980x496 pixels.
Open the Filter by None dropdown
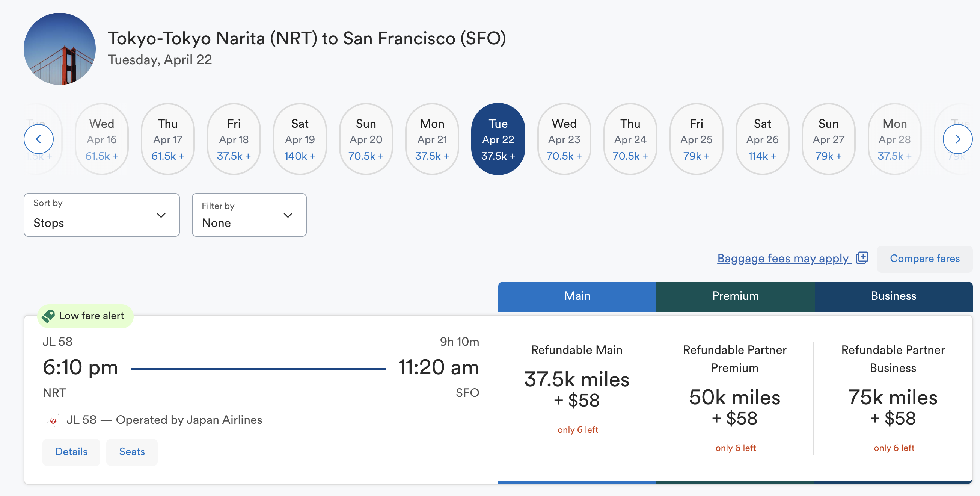click(249, 215)
